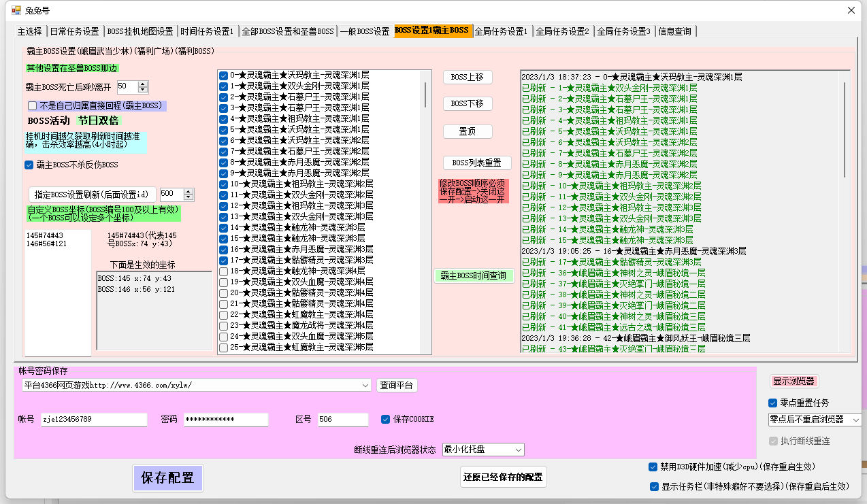Toggle the 保存COOKIE checkbox
This screenshot has width=867, height=504.
coord(386,419)
